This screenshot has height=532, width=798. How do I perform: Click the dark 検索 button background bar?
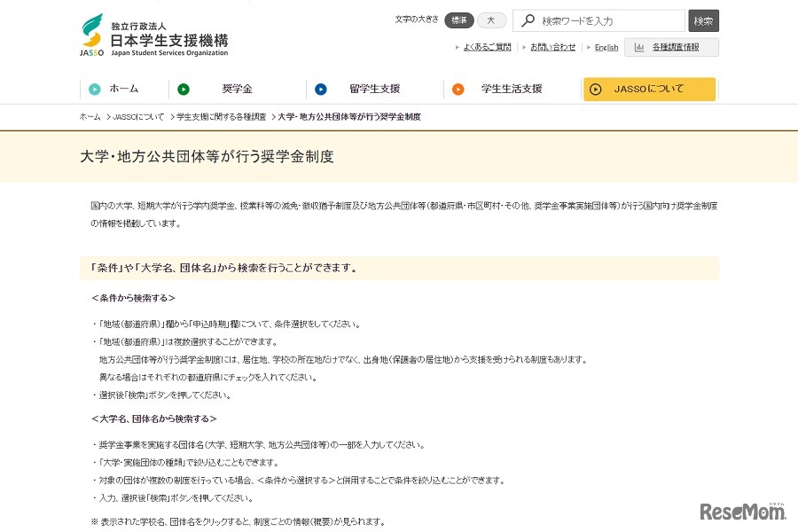tap(702, 20)
